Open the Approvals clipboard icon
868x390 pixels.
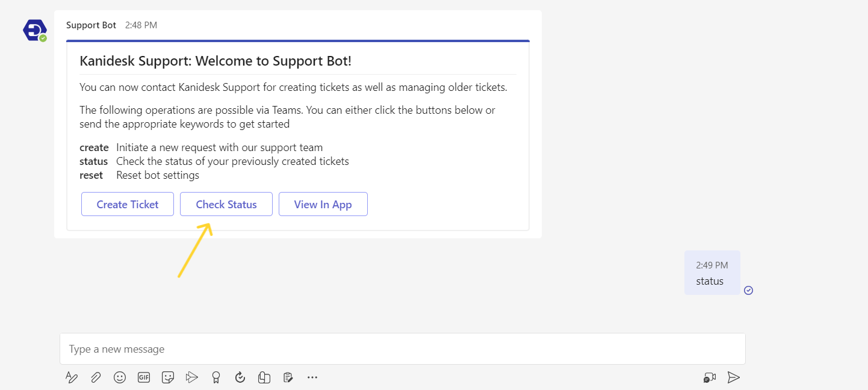[x=288, y=377]
